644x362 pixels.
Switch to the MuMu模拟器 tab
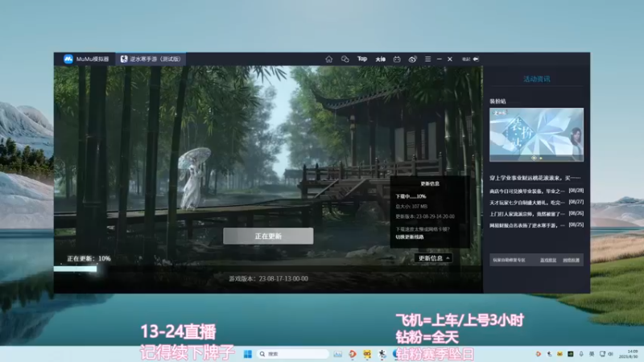tap(85, 59)
